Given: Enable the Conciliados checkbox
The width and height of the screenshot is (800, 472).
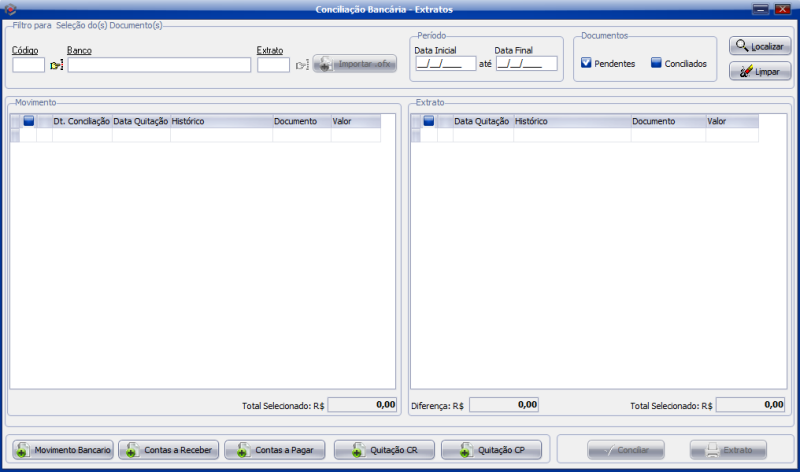Looking at the screenshot, I should point(656,63).
